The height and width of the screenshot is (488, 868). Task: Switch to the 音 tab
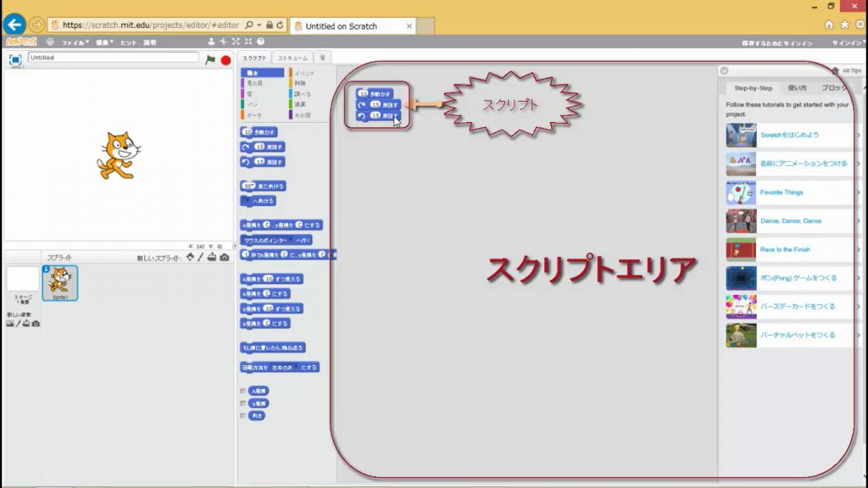point(322,58)
